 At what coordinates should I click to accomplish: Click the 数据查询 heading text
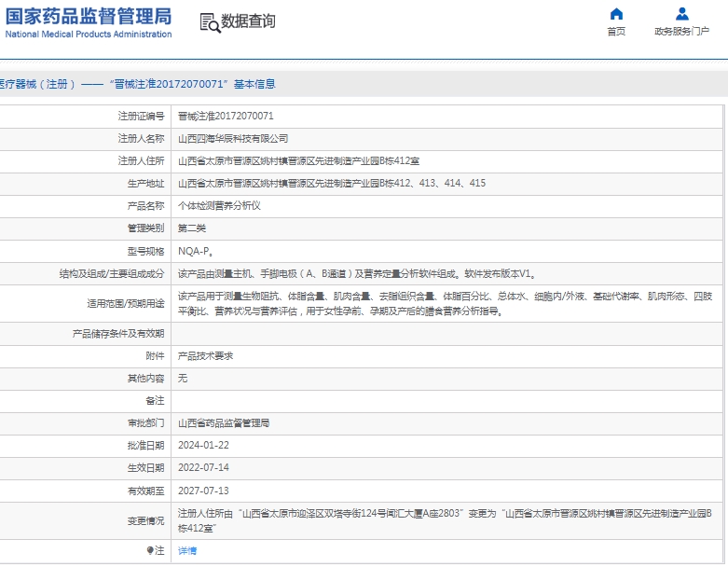[x=248, y=21]
